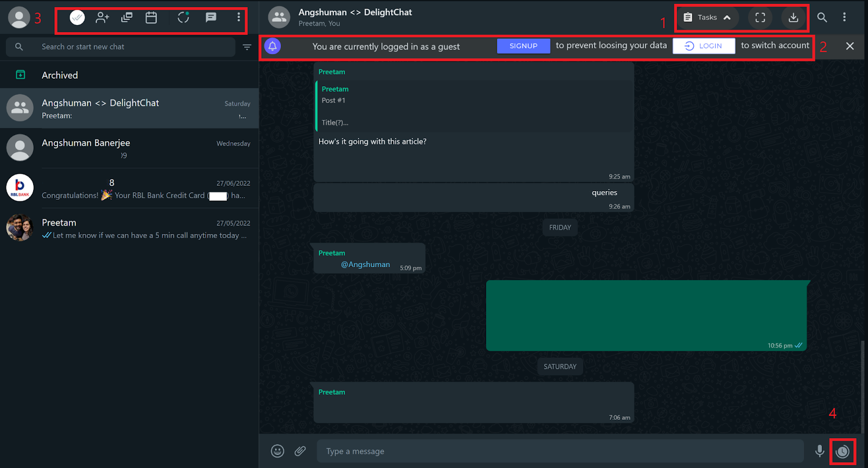This screenshot has height=468, width=868.
Task: Click the quoted 'Post #1' reply preview
Action: [475, 106]
